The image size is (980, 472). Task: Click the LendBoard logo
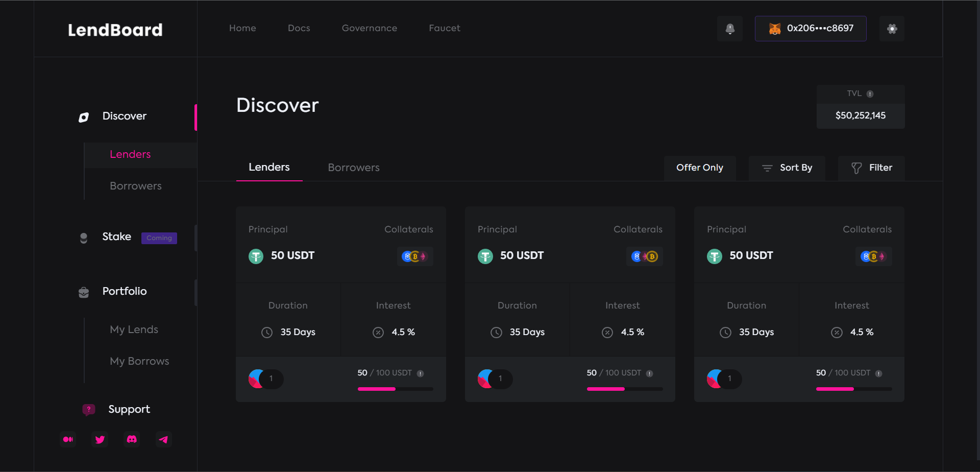(x=115, y=30)
